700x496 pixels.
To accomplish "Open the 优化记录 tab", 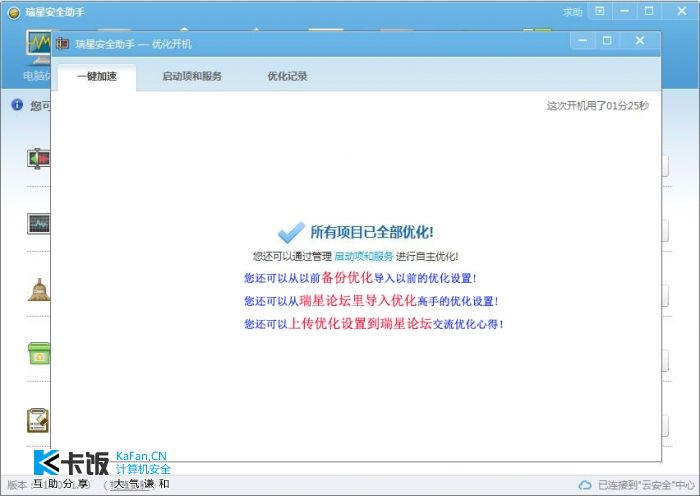I will pyautogui.click(x=288, y=76).
